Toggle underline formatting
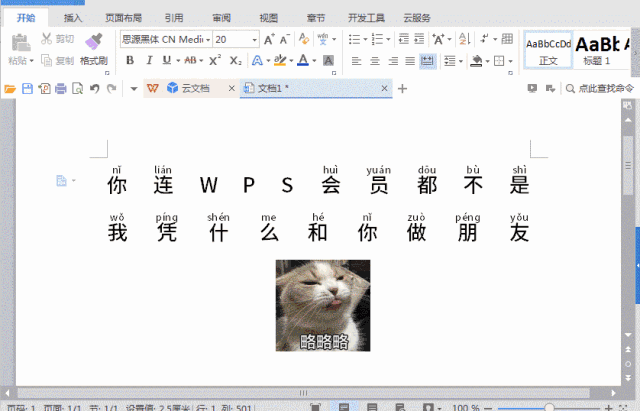640x411 pixels. [x=167, y=60]
